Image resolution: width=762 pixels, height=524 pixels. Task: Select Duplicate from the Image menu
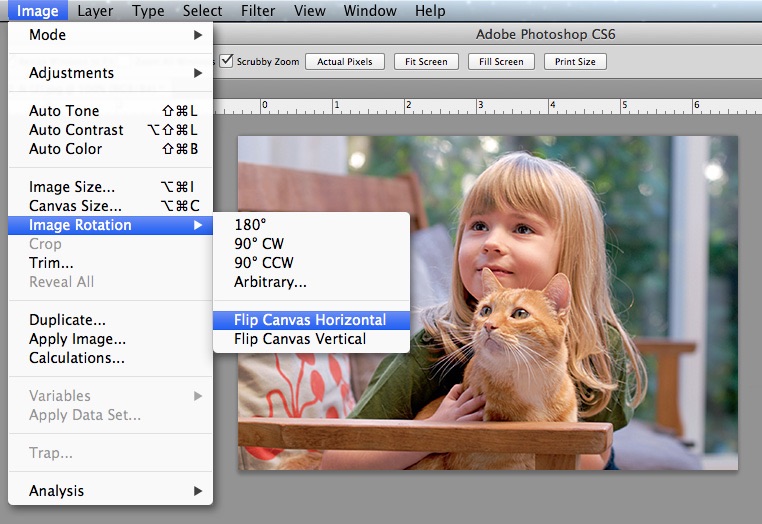pyautogui.click(x=67, y=320)
